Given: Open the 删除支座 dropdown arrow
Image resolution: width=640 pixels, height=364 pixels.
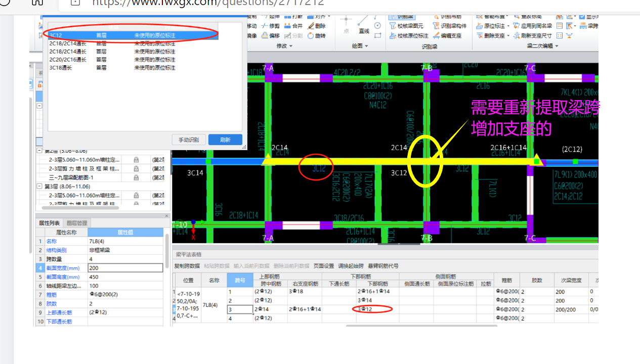Looking at the screenshot, I should [x=507, y=36].
